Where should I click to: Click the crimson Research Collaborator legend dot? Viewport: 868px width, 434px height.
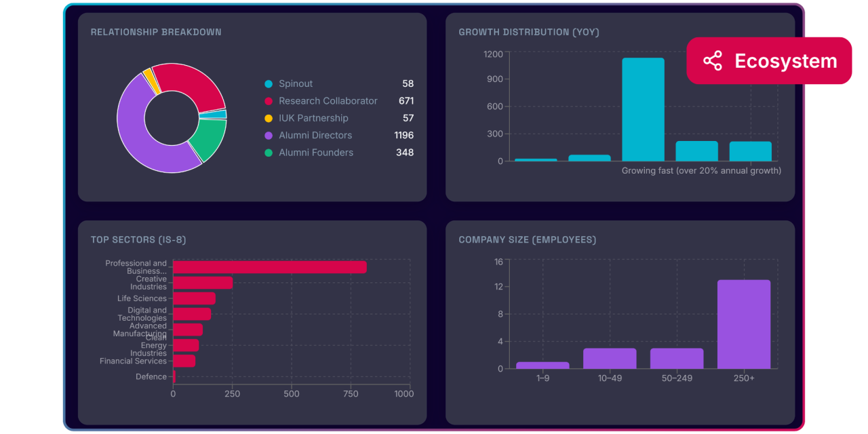[x=269, y=100]
